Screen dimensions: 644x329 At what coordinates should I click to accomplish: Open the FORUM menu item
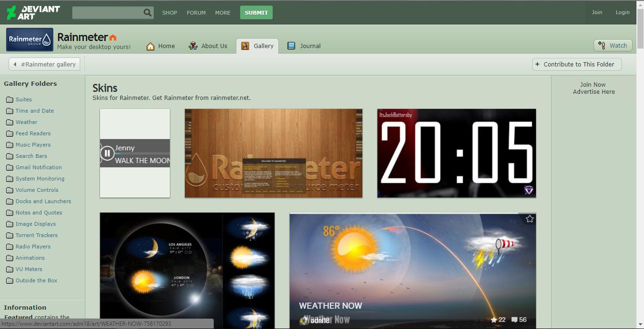[196, 13]
